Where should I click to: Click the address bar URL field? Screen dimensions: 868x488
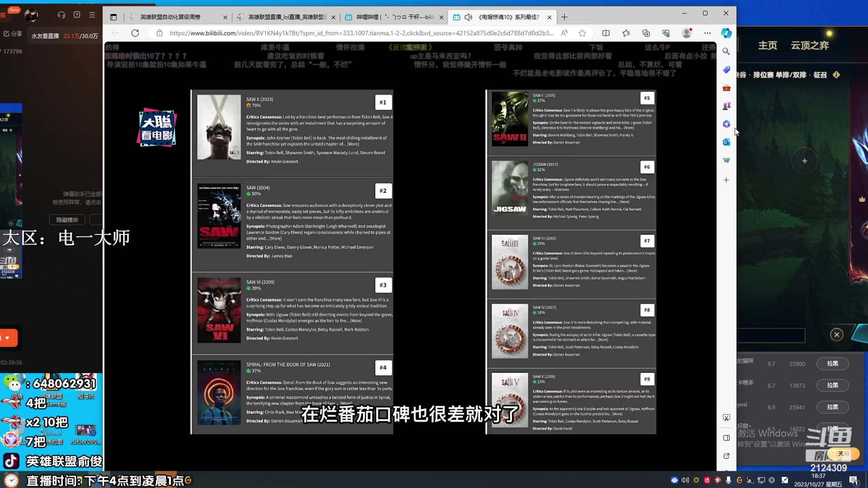tap(362, 33)
